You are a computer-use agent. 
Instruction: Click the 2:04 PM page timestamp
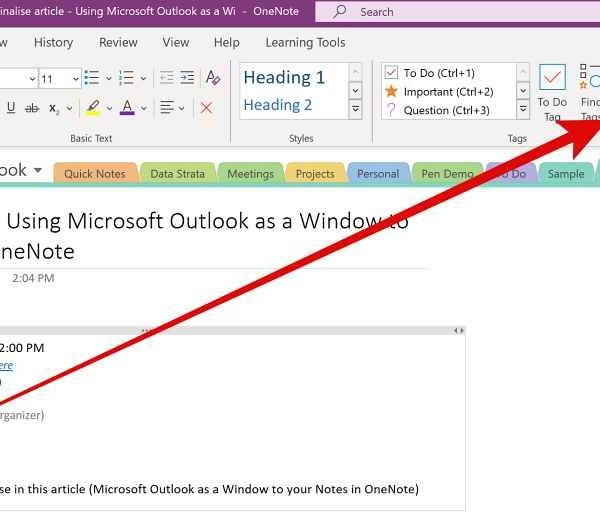coord(33,278)
